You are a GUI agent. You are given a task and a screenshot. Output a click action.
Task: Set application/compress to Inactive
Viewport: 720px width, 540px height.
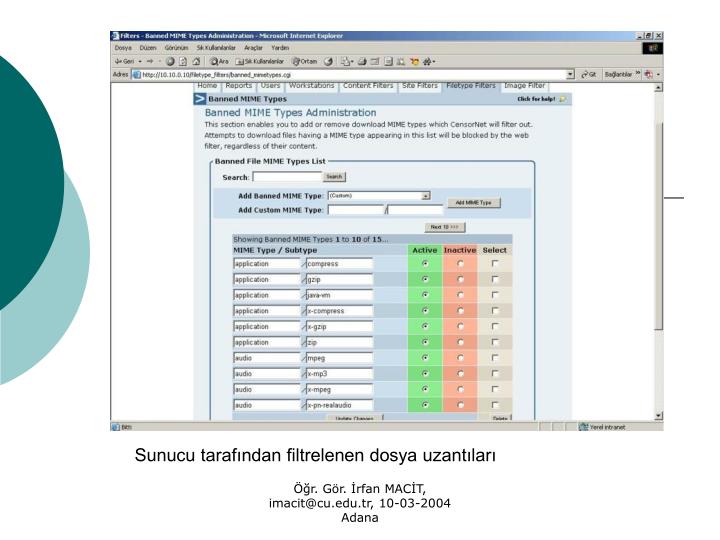pos(460,264)
